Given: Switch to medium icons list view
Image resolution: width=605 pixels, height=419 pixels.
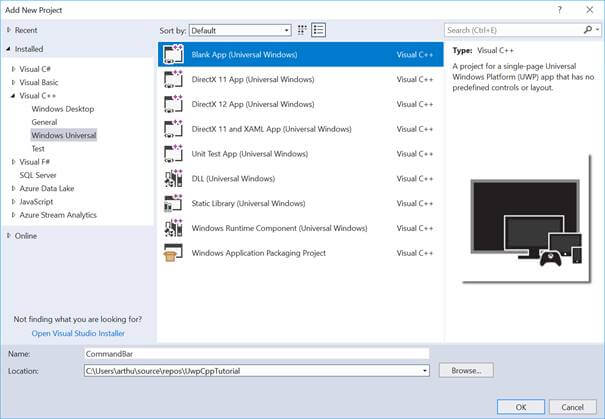Looking at the screenshot, I should [318, 30].
